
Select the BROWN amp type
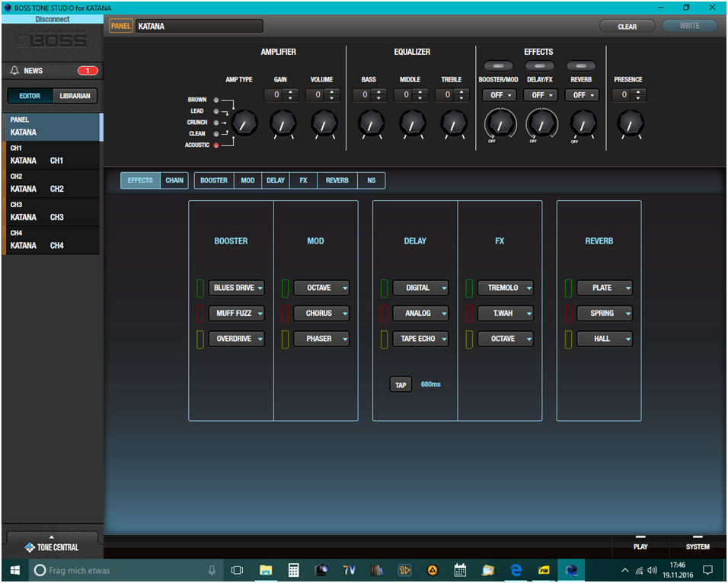[x=216, y=100]
